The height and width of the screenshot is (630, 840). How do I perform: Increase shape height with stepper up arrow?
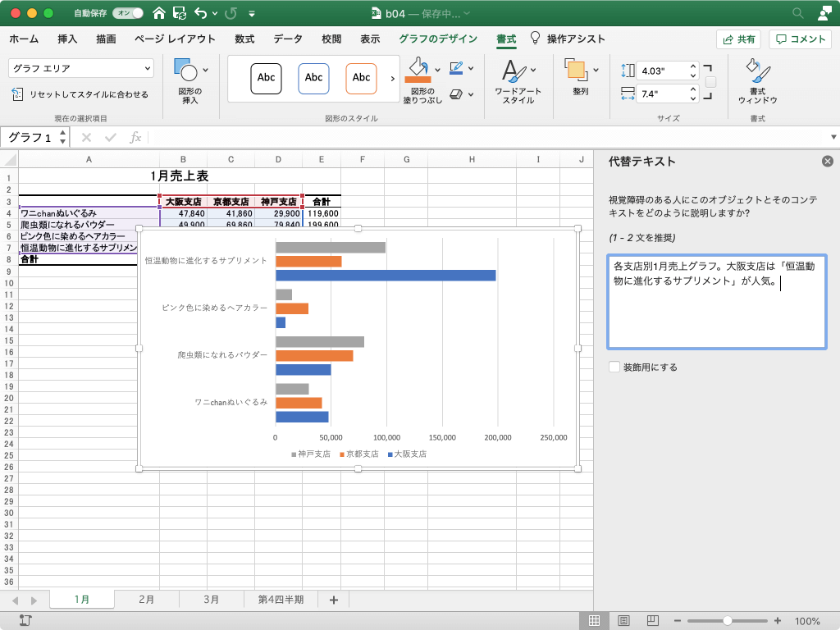[693, 66]
